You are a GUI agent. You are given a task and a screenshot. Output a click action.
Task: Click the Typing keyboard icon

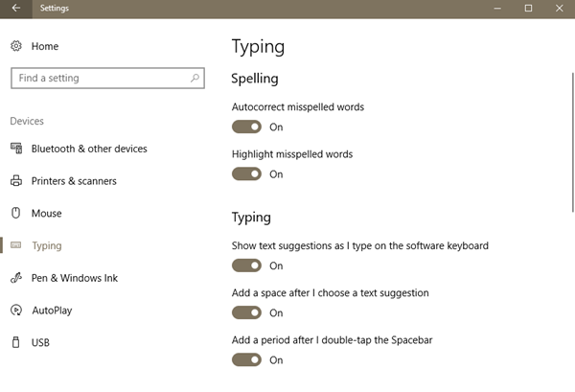15,245
